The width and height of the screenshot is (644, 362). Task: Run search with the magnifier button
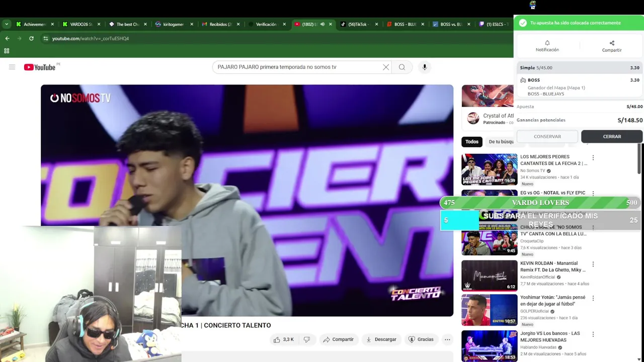point(402,67)
